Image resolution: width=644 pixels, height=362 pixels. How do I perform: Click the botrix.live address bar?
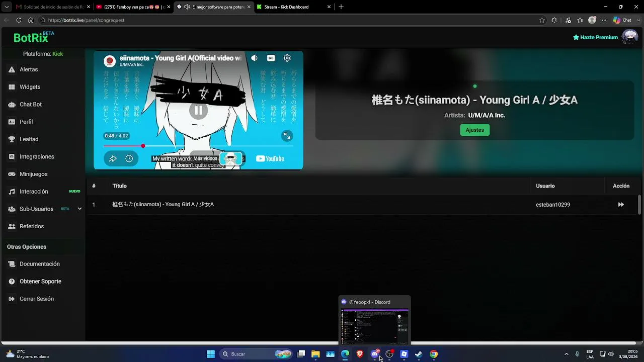(287, 20)
